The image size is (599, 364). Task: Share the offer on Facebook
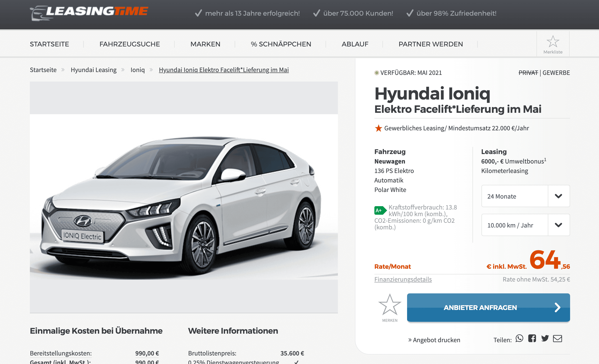click(x=532, y=338)
